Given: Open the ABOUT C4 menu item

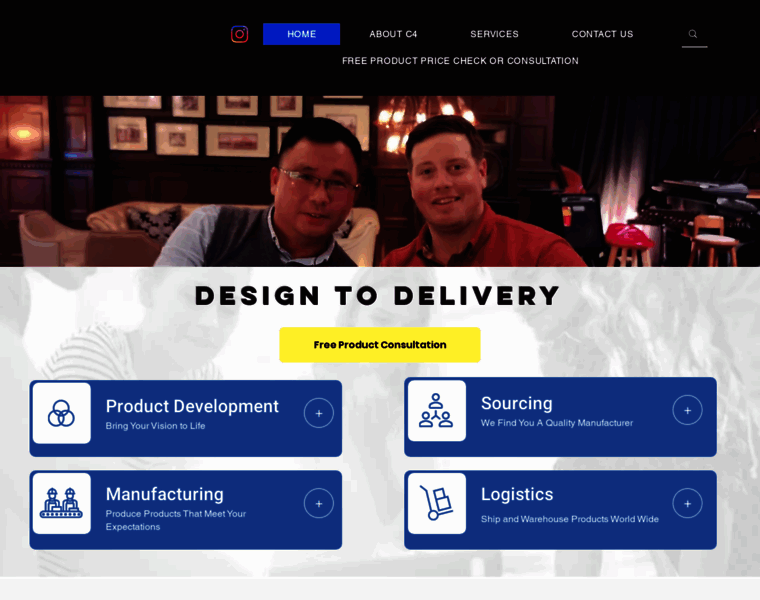Looking at the screenshot, I should 393,34.
